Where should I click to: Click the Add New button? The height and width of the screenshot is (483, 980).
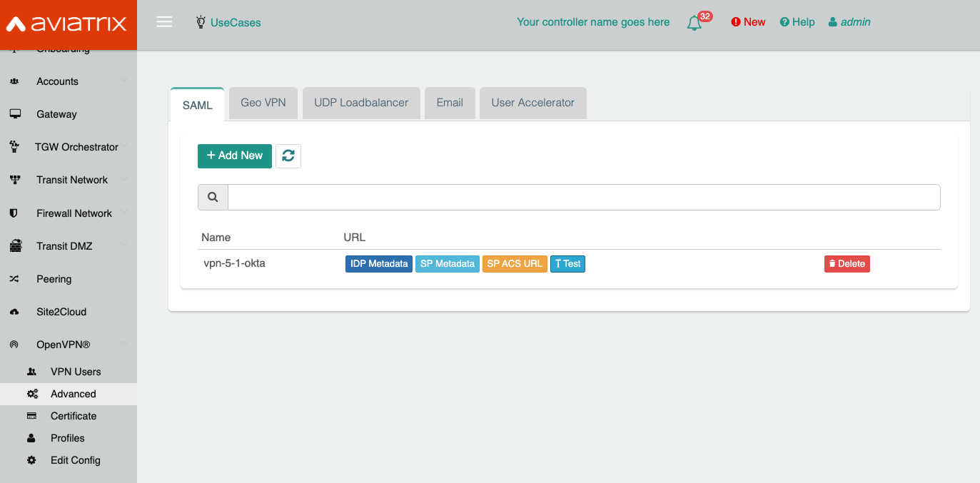click(x=234, y=156)
